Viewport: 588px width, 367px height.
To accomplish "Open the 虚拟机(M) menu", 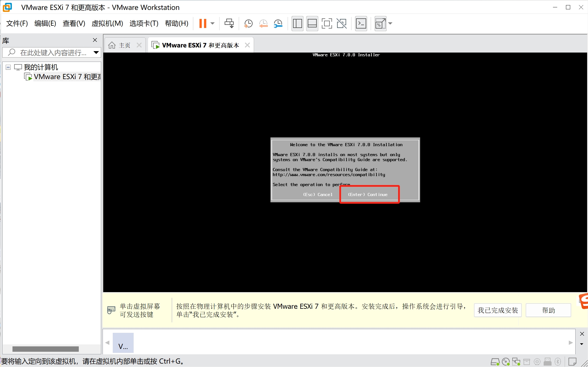I will pos(107,23).
